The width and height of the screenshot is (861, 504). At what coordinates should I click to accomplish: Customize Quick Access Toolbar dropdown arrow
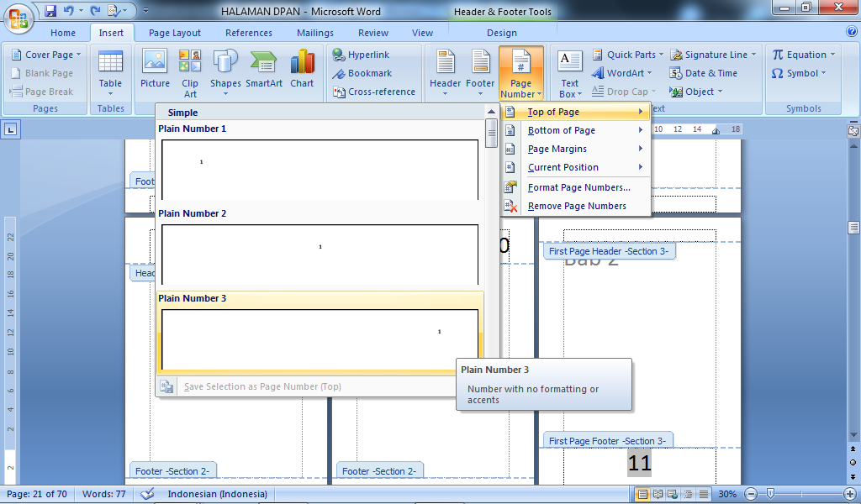(x=145, y=10)
